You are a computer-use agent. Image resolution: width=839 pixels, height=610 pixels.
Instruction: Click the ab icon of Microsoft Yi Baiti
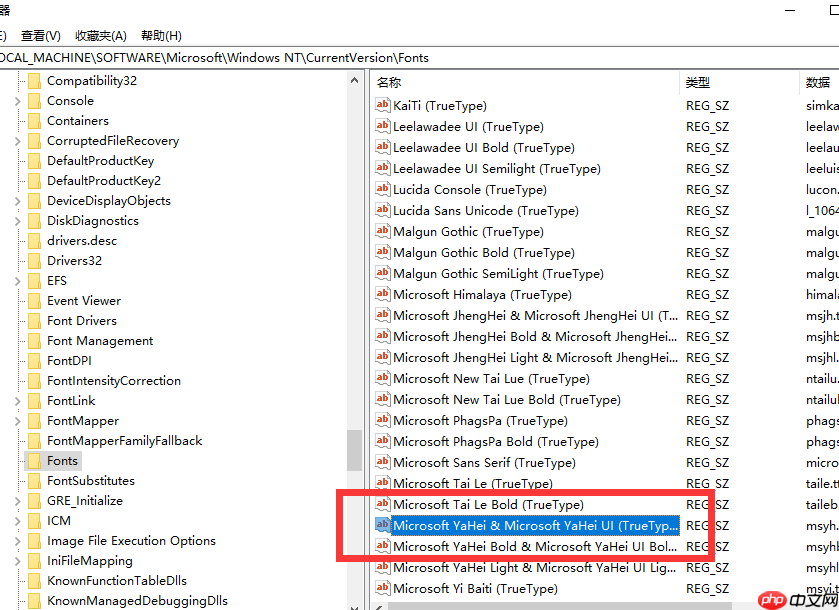[x=382, y=588]
